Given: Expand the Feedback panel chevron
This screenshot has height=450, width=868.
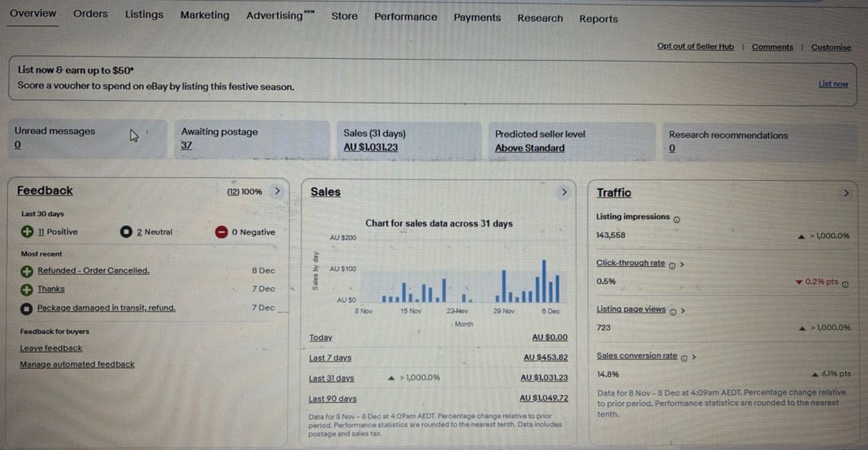Looking at the screenshot, I should pyautogui.click(x=278, y=192).
